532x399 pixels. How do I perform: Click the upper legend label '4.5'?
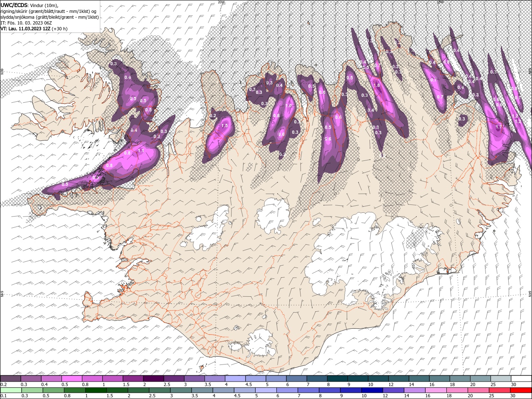[x=248, y=384]
